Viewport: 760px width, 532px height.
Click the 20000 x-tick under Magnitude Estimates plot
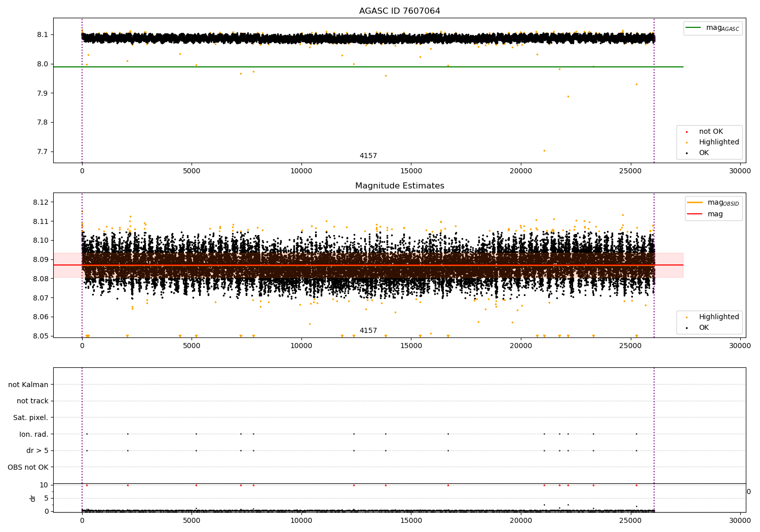(521, 346)
